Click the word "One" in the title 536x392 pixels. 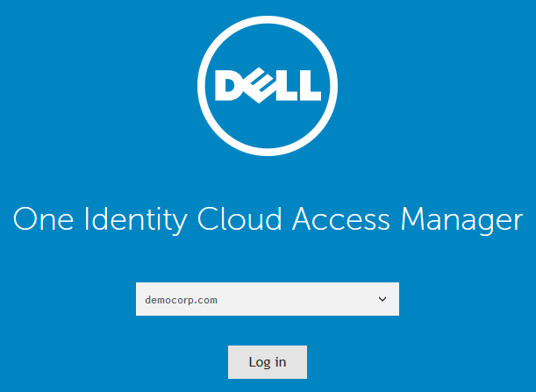tap(40, 219)
